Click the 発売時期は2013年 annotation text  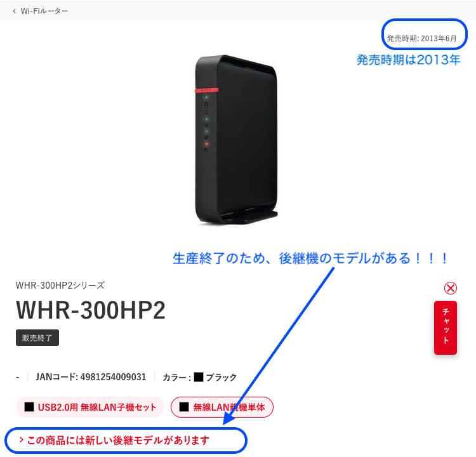click(408, 60)
